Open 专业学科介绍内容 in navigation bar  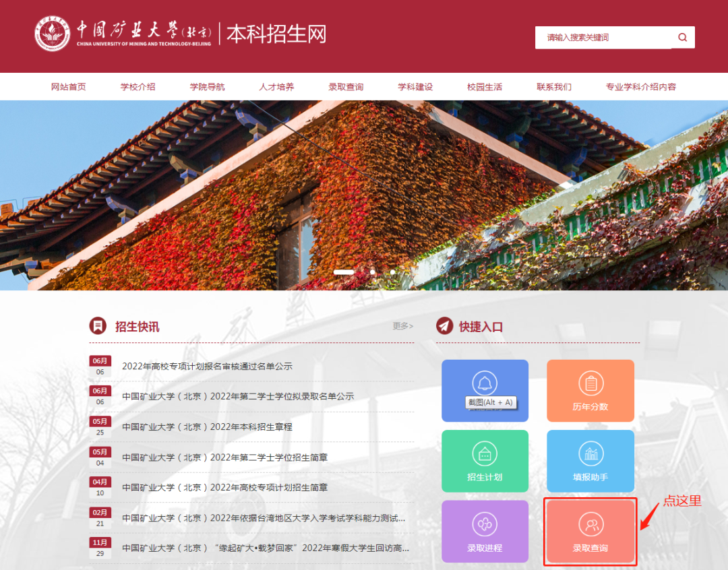[640, 87]
